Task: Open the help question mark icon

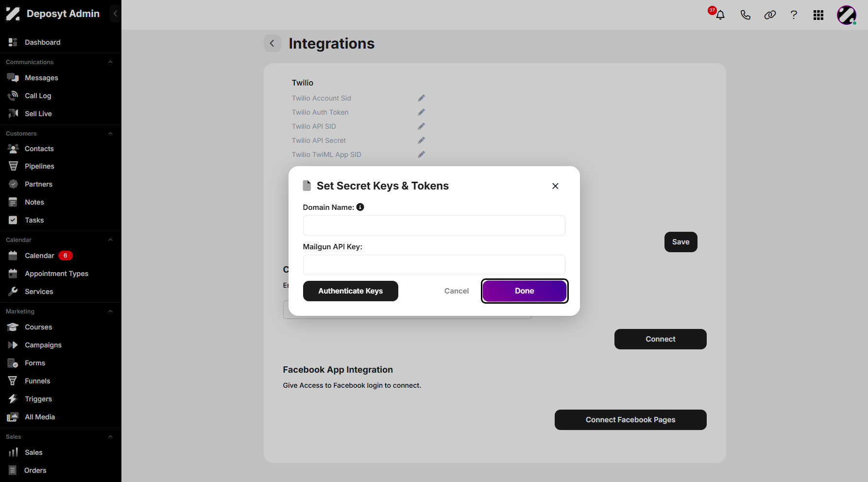Action: pyautogui.click(x=794, y=15)
